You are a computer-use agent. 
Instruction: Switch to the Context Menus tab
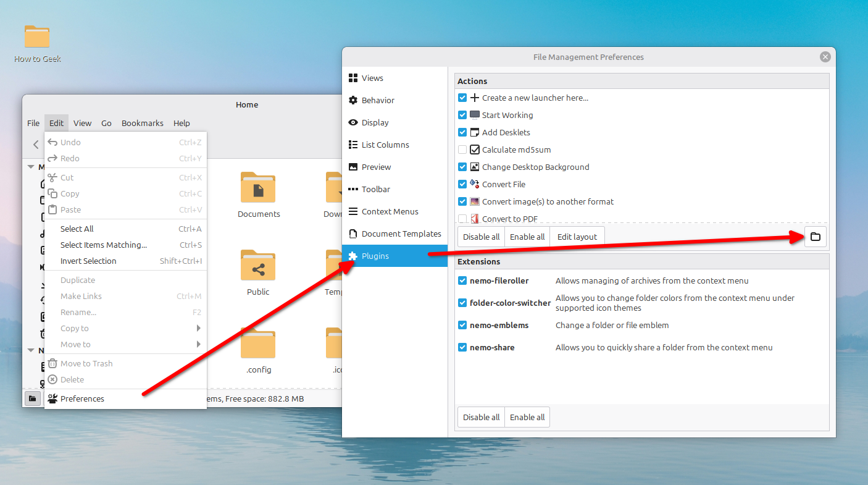coord(394,211)
